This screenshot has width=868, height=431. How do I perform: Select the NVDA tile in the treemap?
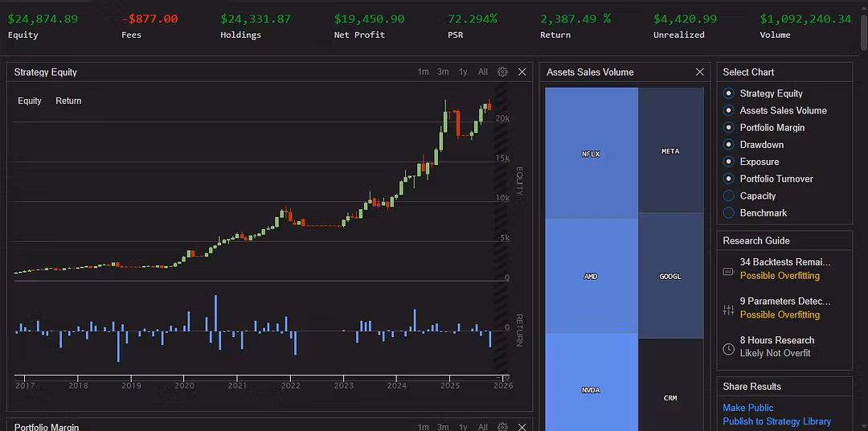pos(591,390)
